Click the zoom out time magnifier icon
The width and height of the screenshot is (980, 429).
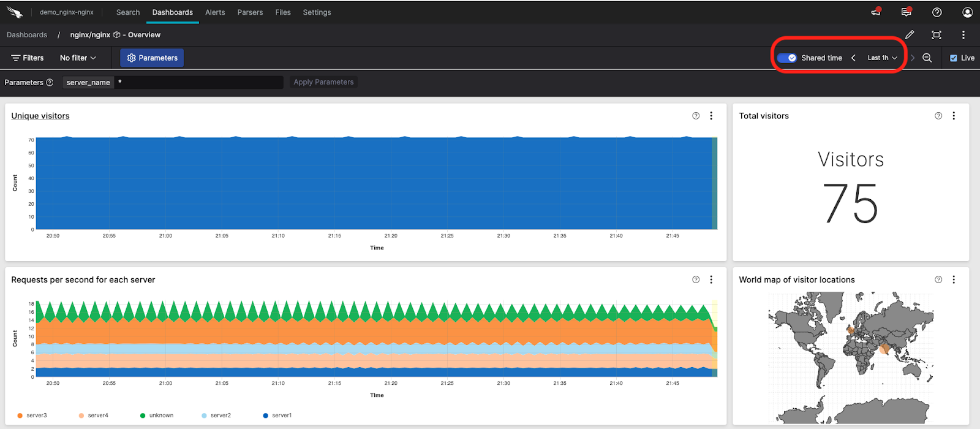[x=927, y=58]
